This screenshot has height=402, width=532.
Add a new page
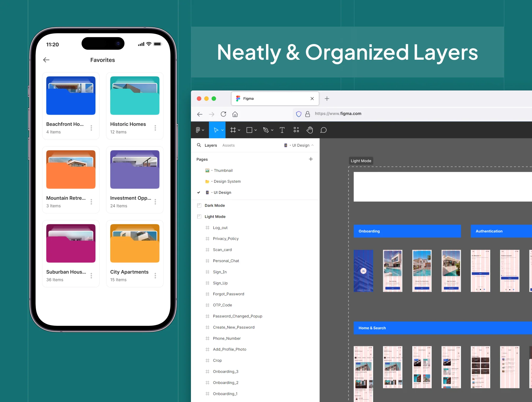tap(311, 159)
